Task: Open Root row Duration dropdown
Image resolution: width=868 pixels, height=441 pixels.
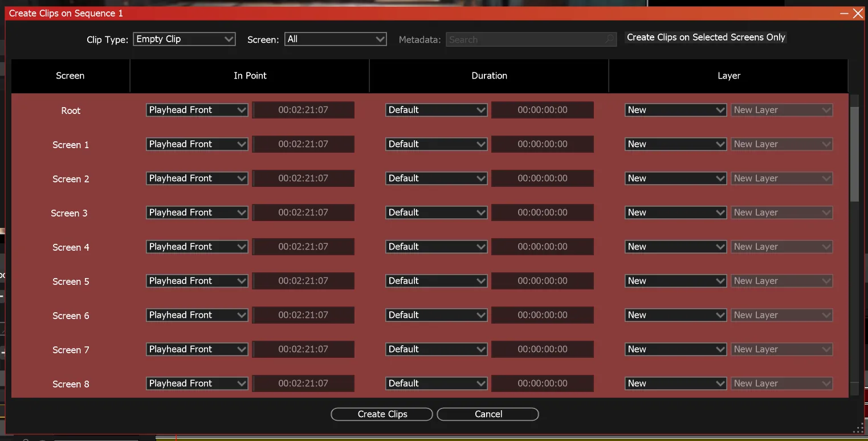Action: [437, 110]
